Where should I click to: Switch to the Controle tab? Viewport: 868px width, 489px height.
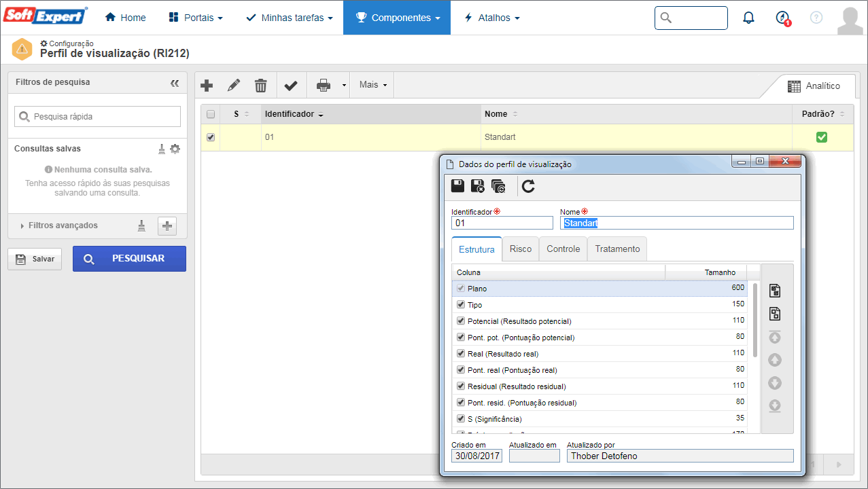(563, 249)
